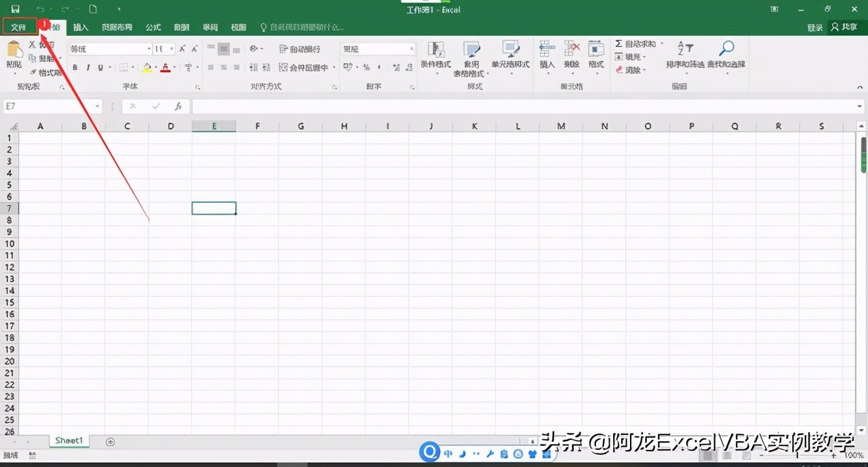Toggle Middle Align vertical alignment
The height and width of the screenshot is (467, 868).
click(224, 49)
